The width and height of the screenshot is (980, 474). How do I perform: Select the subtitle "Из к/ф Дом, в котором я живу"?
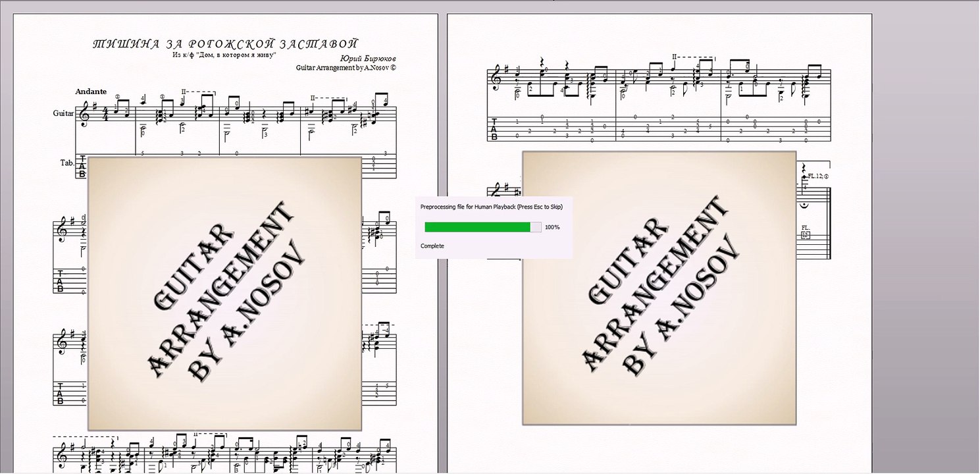click(x=224, y=55)
